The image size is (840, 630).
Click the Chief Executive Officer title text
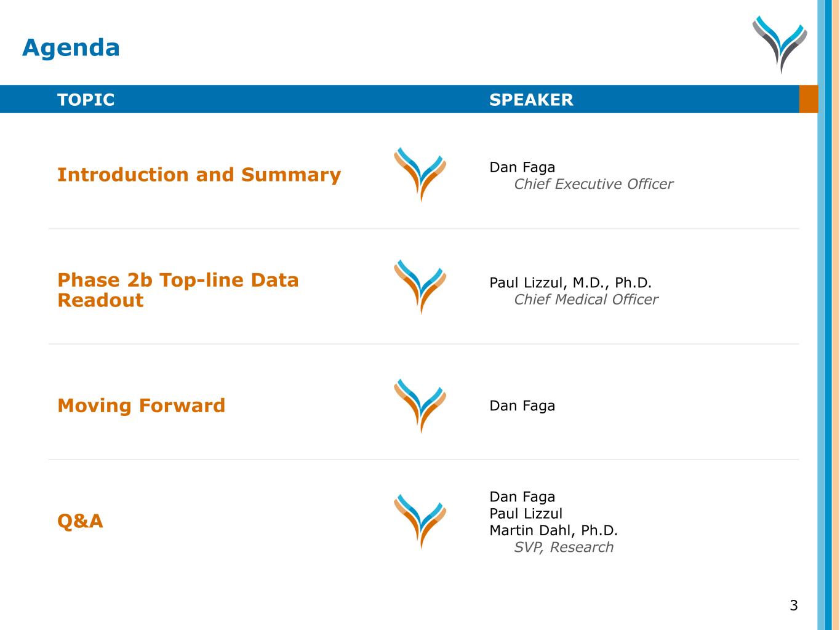click(593, 184)
